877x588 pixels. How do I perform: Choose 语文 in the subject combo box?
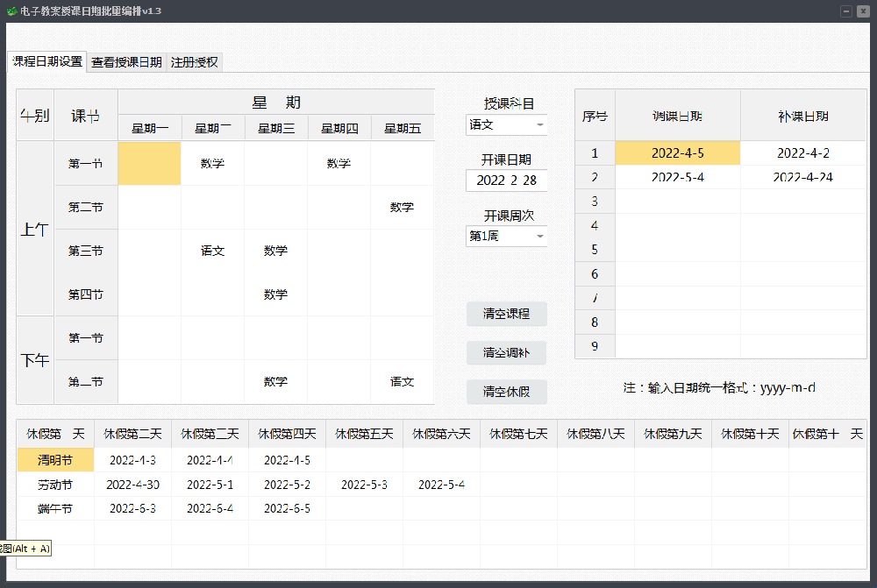(x=500, y=124)
